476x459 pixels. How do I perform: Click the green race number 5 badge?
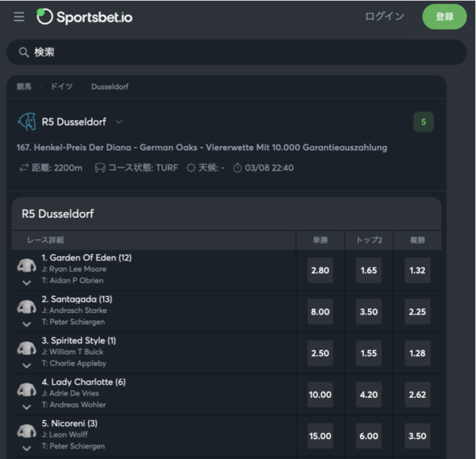pyautogui.click(x=423, y=122)
